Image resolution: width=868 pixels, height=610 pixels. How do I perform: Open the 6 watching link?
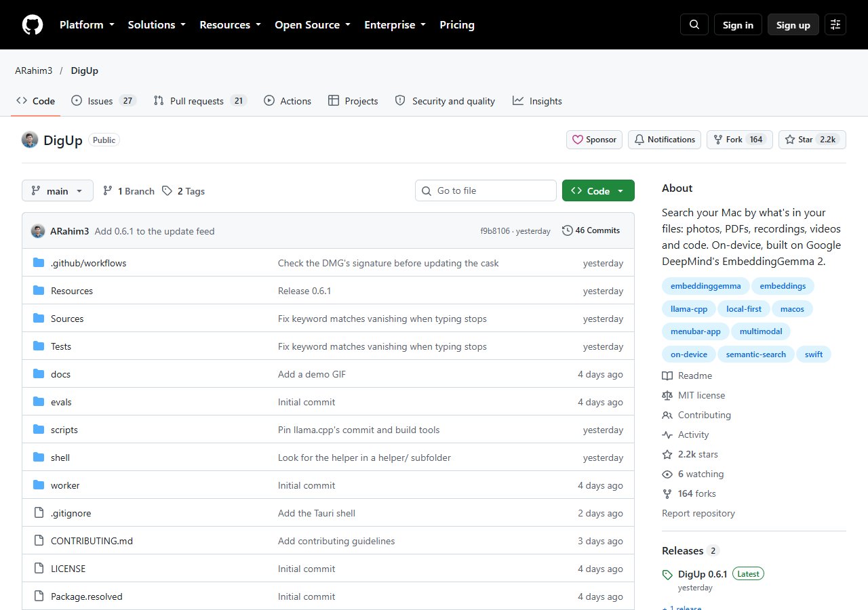(693, 474)
